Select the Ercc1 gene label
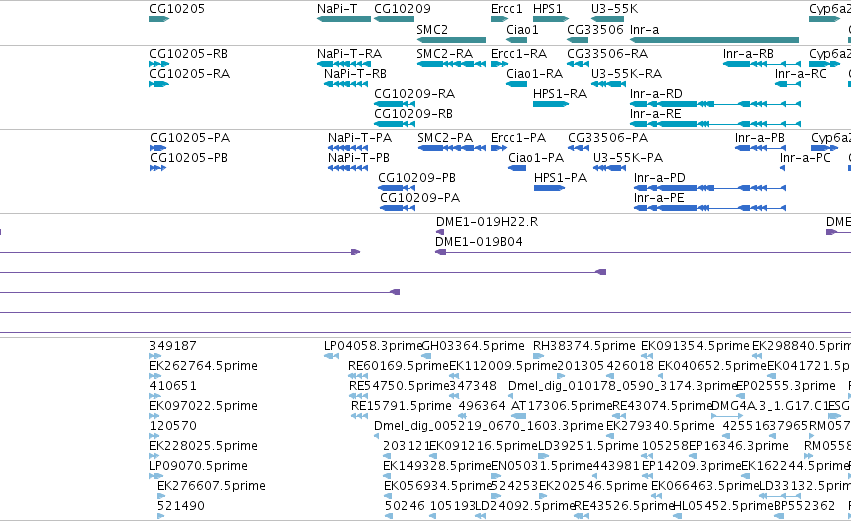 (x=506, y=9)
